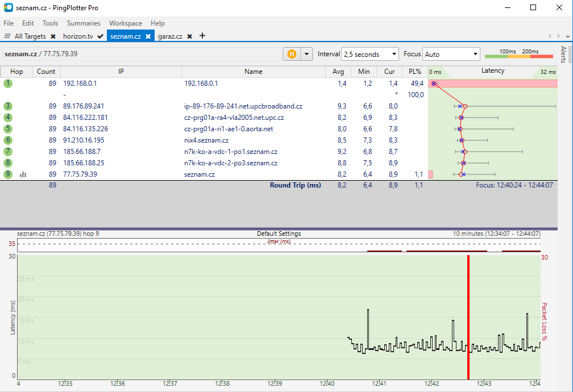Open the arrow menu beside the pause button
This screenshot has height=392, width=573.
(x=307, y=54)
